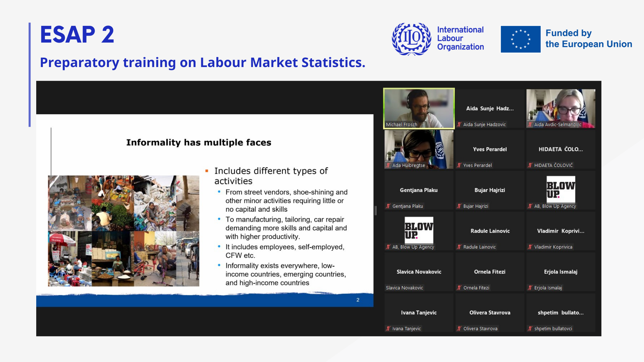Click muted mic icon beside Gentjana Plaku label
The image size is (644, 362).
[x=388, y=206]
